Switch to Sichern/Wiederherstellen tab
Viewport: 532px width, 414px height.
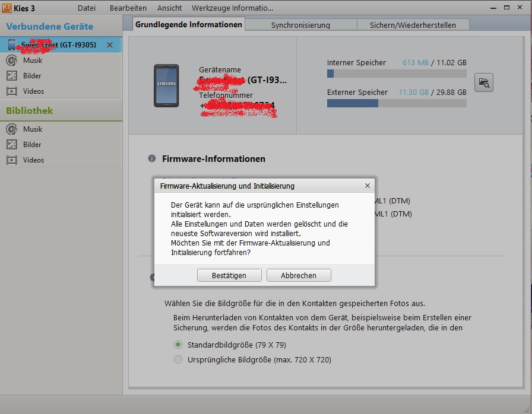[x=413, y=25]
